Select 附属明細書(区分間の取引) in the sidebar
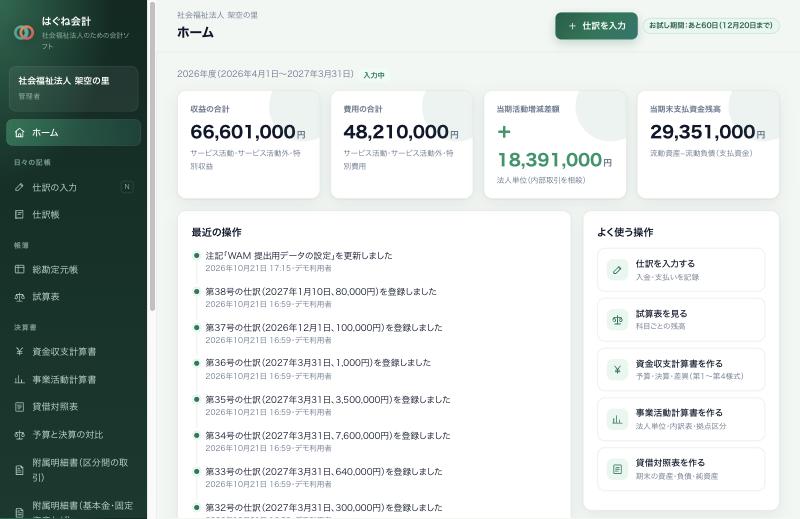This screenshot has width=800, height=519. click(x=73, y=469)
